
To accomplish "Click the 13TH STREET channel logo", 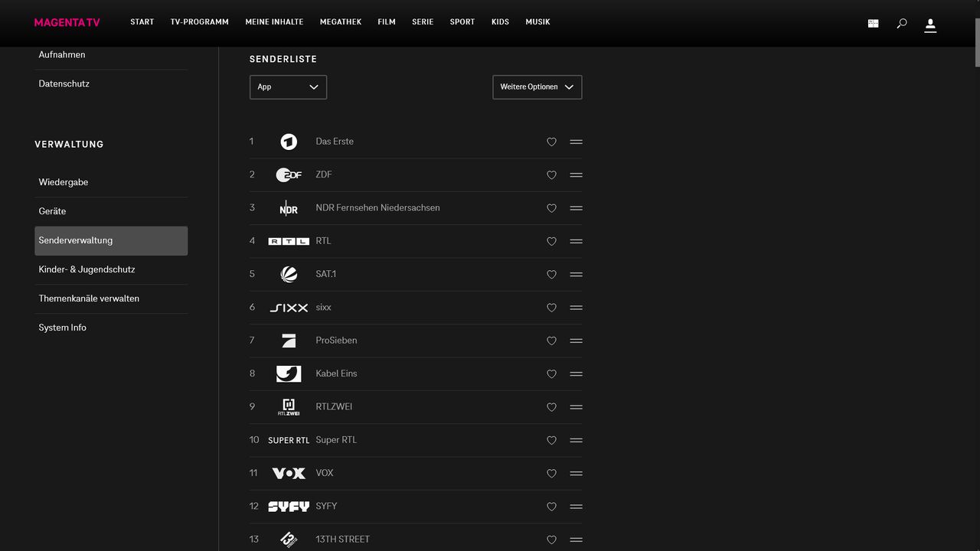I will 289,540.
